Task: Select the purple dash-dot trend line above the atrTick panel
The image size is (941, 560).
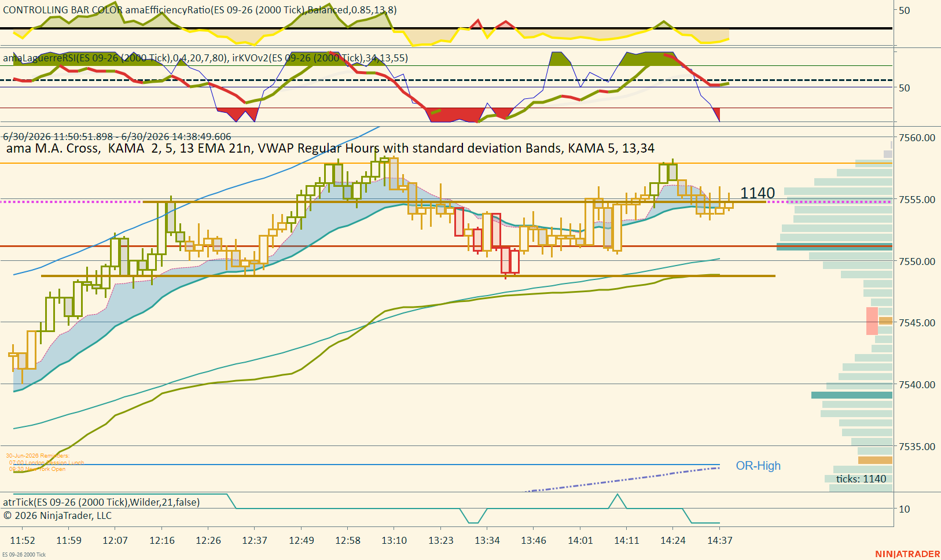Action: pos(622,480)
